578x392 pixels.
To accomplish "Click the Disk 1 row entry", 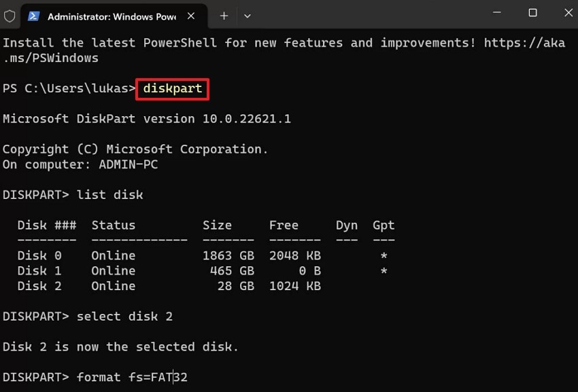I will [39, 270].
